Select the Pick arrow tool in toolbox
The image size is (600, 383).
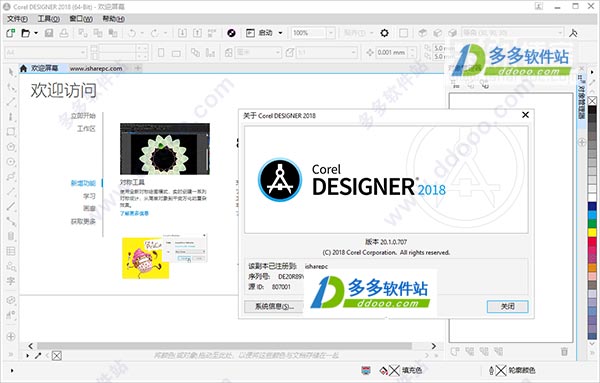11,72
